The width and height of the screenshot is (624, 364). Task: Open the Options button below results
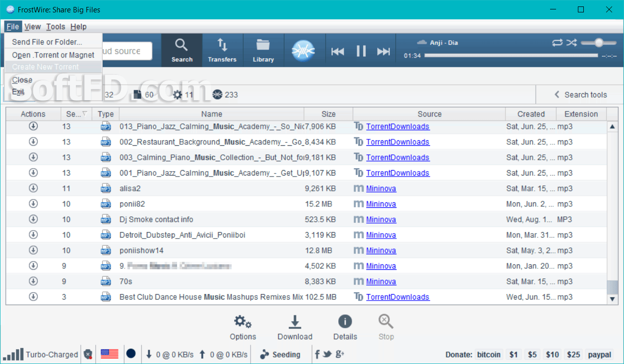(x=243, y=328)
